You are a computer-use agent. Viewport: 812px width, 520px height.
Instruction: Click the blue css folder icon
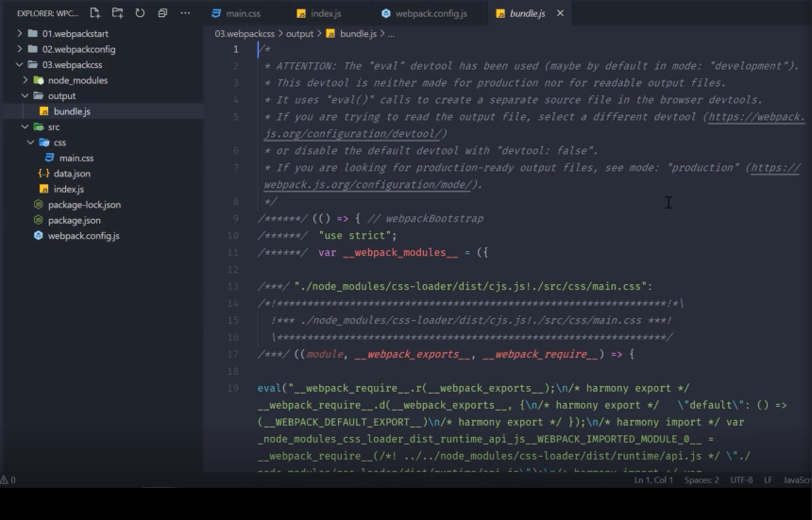click(x=44, y=143)
